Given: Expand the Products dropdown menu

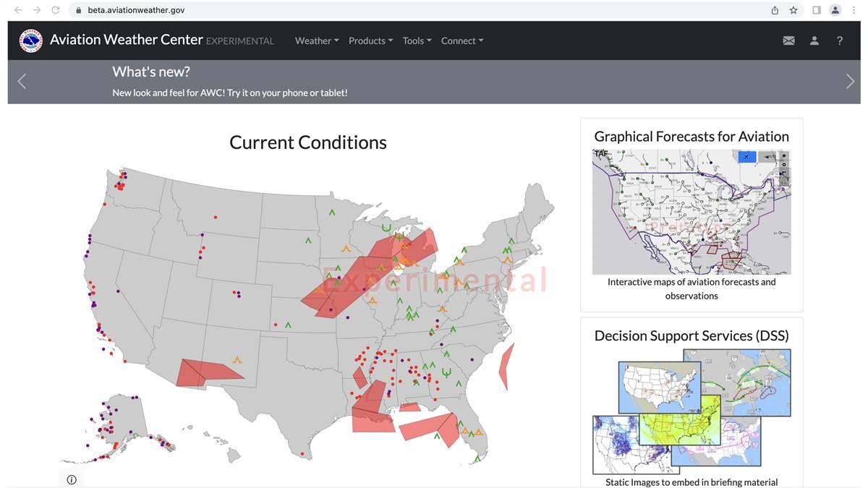Looking at the screenshot, I should (x=371, y=40).
